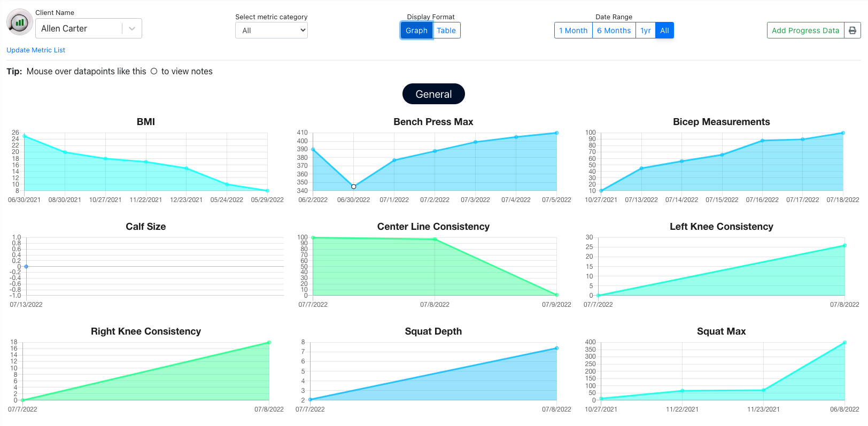
Task: Click the Center Line Consistency chart title
Action: pos(433,227)
